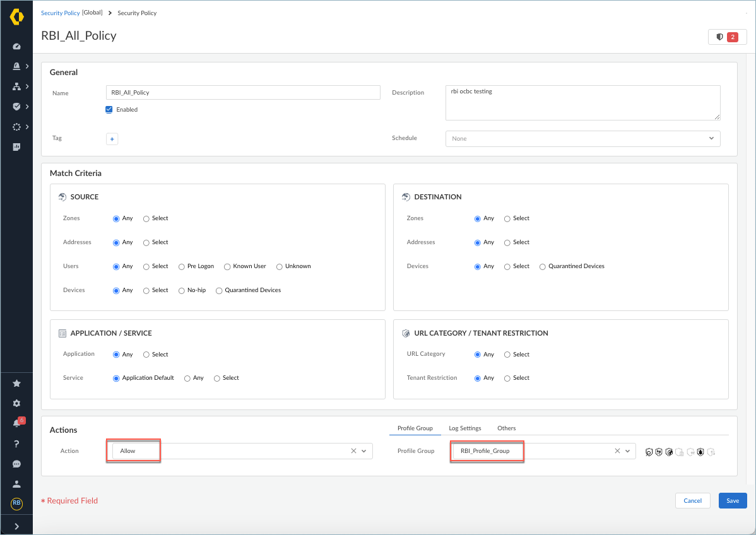
Task: Open the dashboard gauge icon in sidebar
Action: 16,46
